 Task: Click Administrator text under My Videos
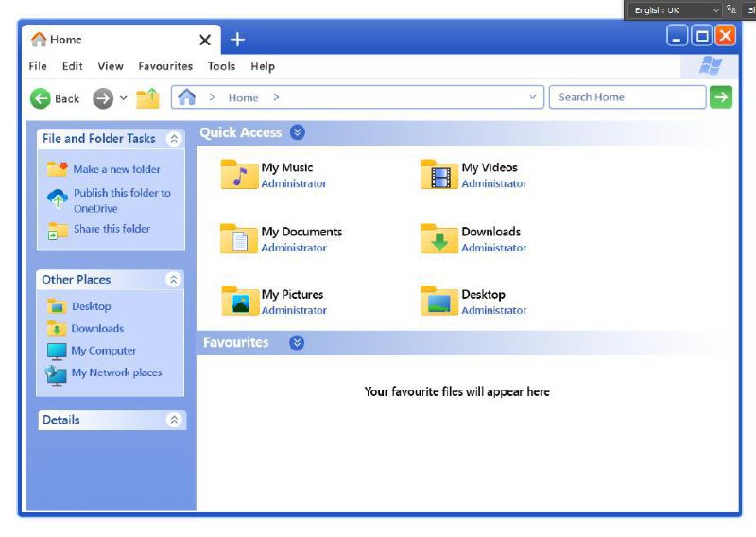pos(493,183)
